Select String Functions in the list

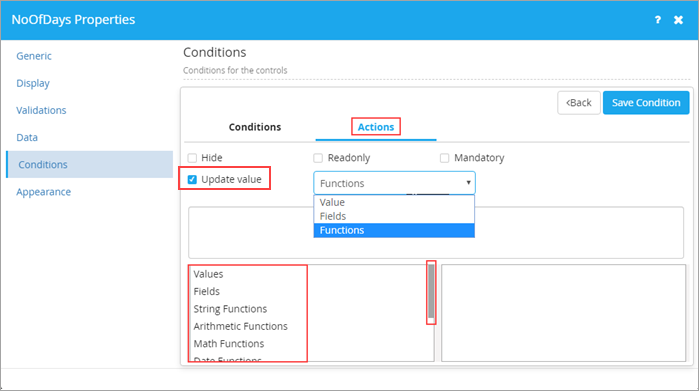pyautogui.click(x=230, y=309)
